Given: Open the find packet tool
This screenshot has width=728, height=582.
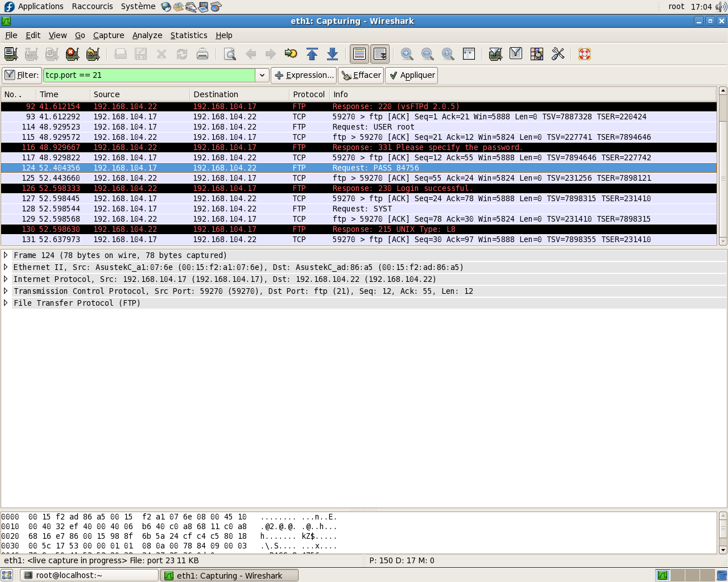Looking at the screenshot, I should (230, 54).
